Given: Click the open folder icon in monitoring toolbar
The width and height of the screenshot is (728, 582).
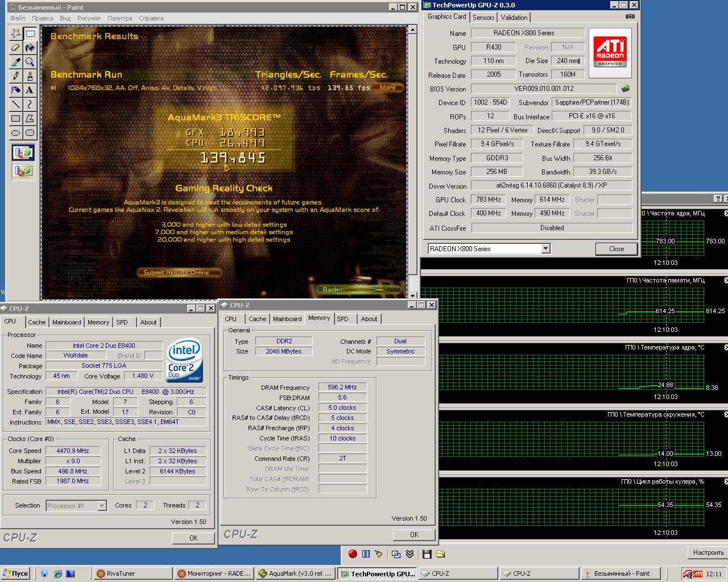Looking at the screenshot, I should pos(440,554).
